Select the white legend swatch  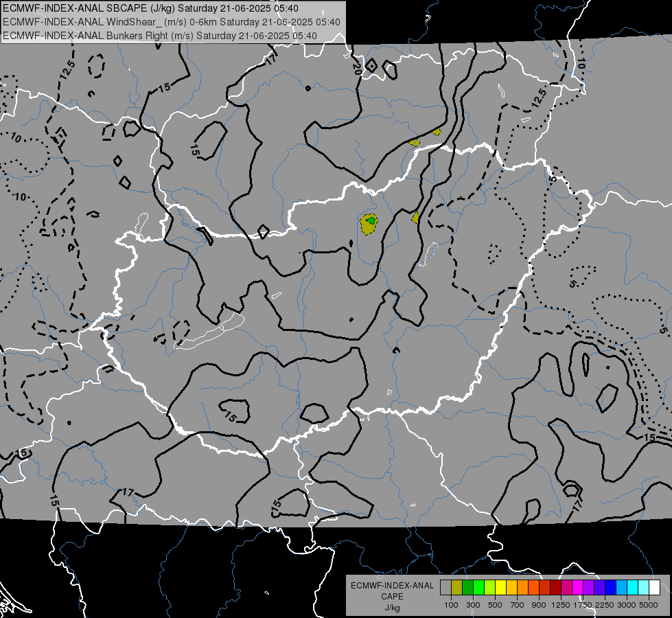coord(654,587)
